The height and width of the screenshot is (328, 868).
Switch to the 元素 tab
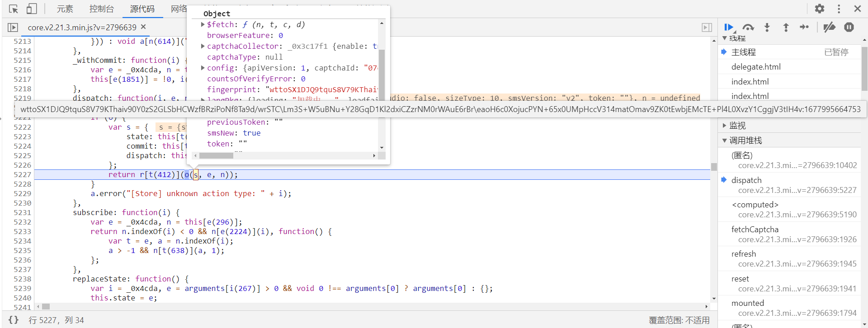pos(65,9)
